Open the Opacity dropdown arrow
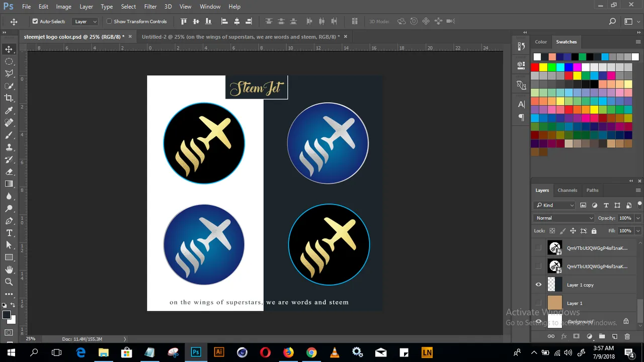 [638, 218]
